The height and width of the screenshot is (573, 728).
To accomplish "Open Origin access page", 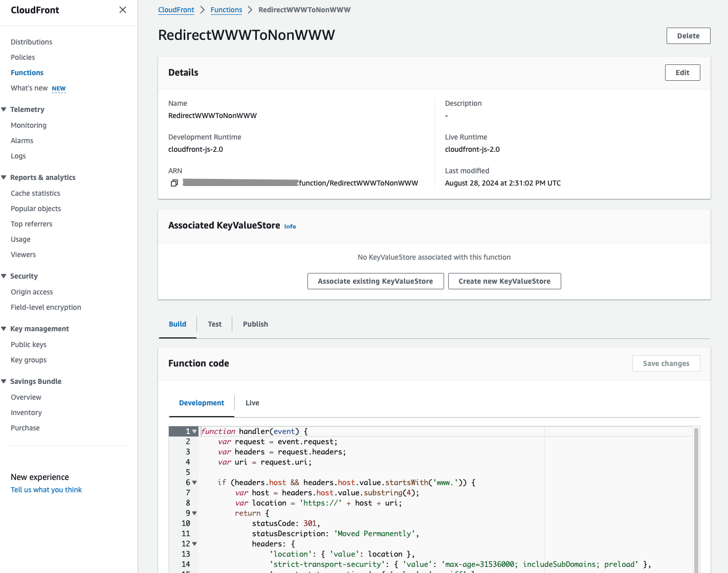I will [32, 292].
